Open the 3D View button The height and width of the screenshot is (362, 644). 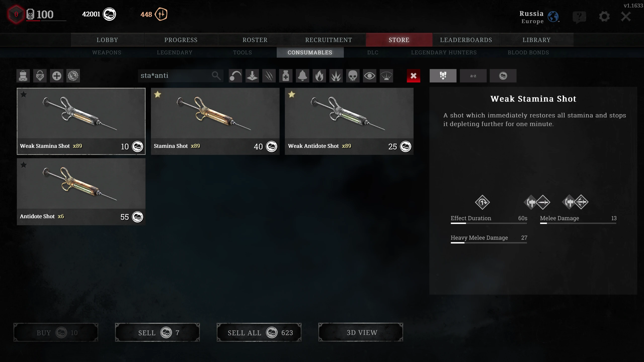tap(361, 332)
